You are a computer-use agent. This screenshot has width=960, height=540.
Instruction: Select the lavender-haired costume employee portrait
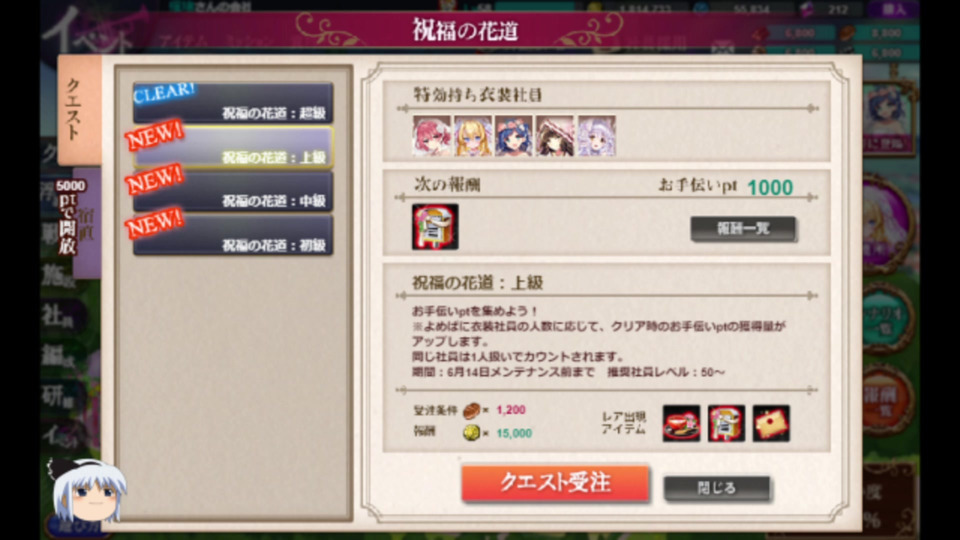tap(596, 136)
